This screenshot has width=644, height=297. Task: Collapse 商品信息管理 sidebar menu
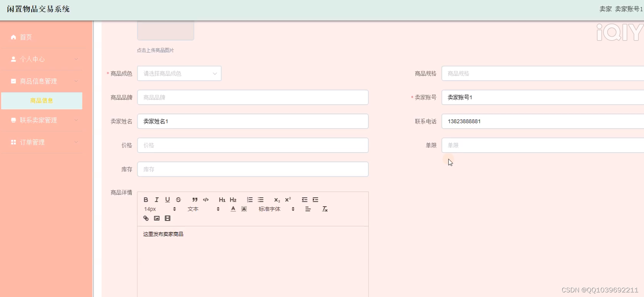point(41,81)
